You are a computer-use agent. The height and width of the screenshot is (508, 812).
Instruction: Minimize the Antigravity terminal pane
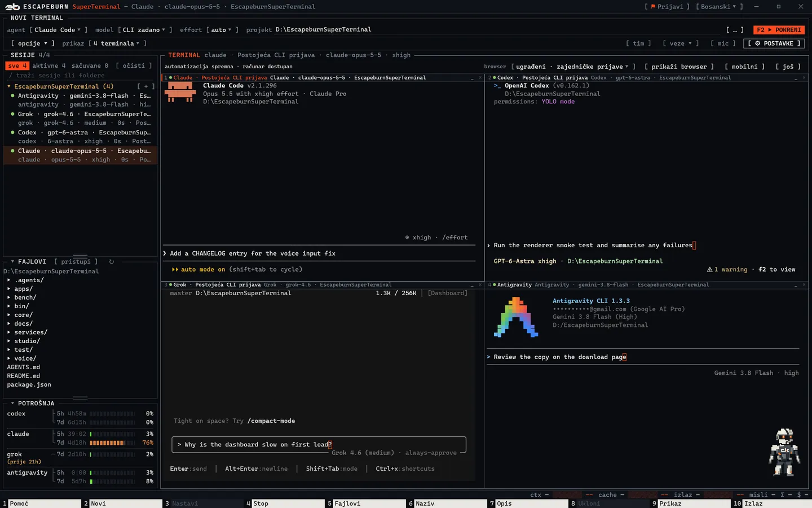tap(796, 285)
